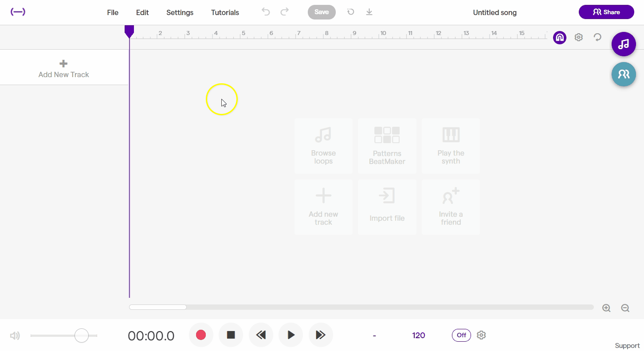This screenshot has width=644, height=351.
Task: Open the Settings menu
Action: 180,12
